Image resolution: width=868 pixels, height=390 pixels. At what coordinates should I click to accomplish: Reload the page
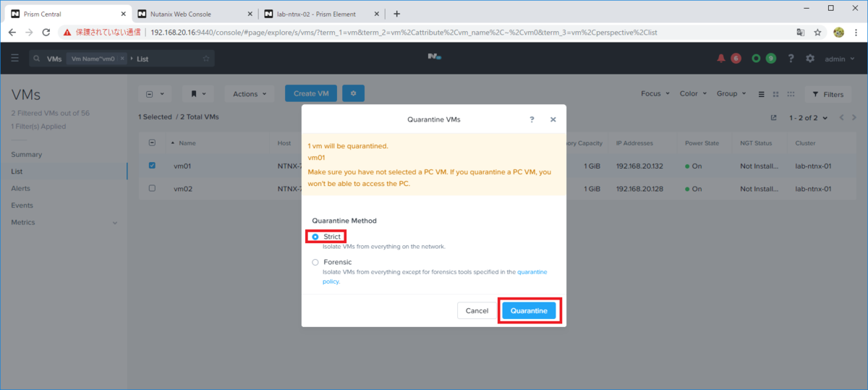[46, 33]
